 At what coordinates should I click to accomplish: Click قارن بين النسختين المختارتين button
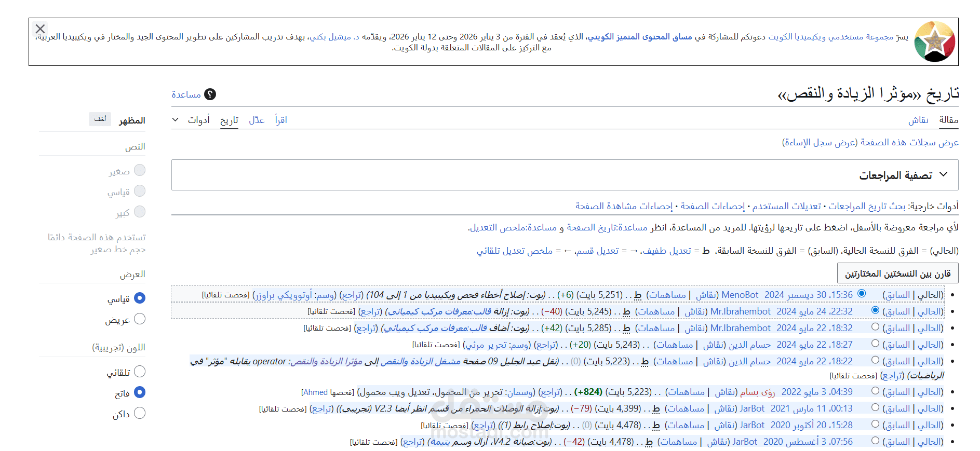[x=897, y=274]
